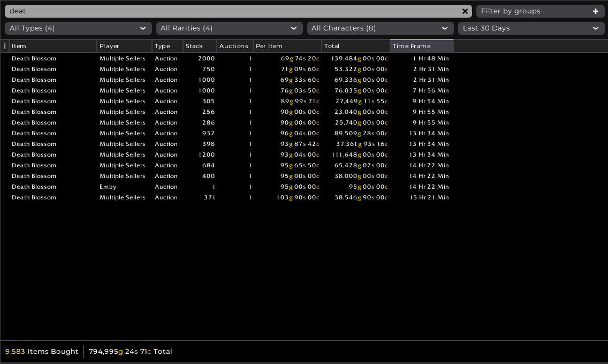Viewport: 608px width, 364px height.
Task: Open the Last 30 Days time dropdown
Action: [531, 28]
